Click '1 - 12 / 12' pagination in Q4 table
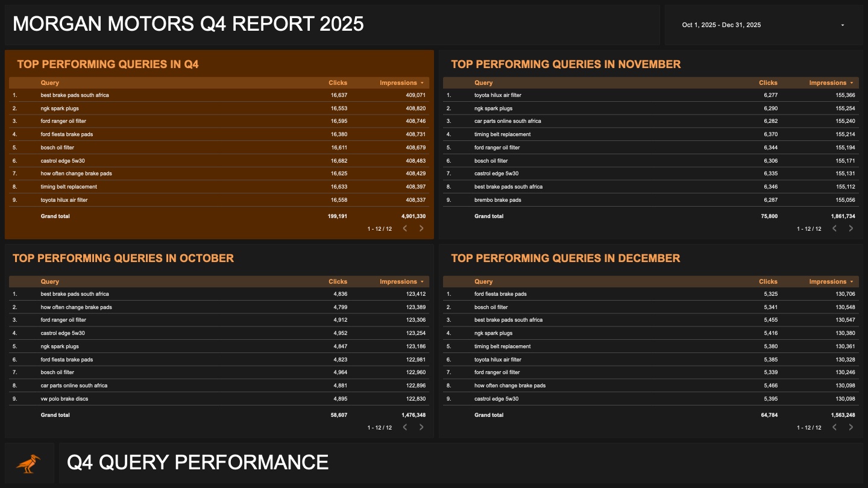This screenshot has height=488, width=868. coord(380,229)
